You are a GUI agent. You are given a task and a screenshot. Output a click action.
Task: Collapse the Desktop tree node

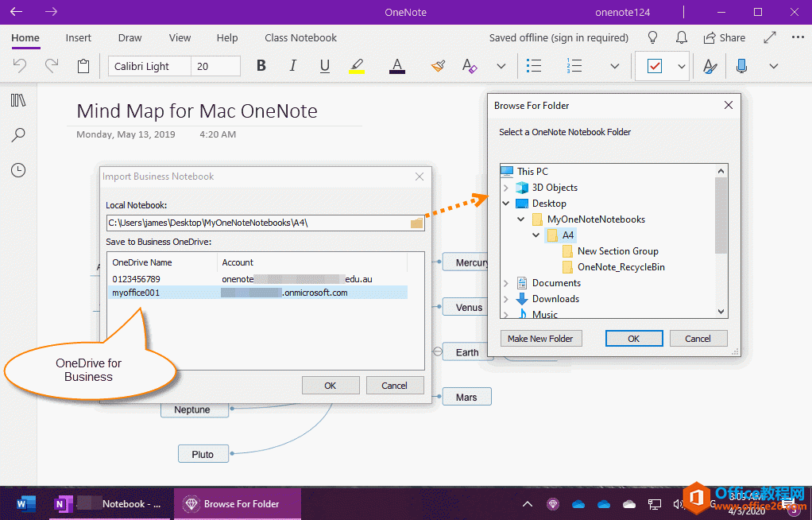point(505,203)
